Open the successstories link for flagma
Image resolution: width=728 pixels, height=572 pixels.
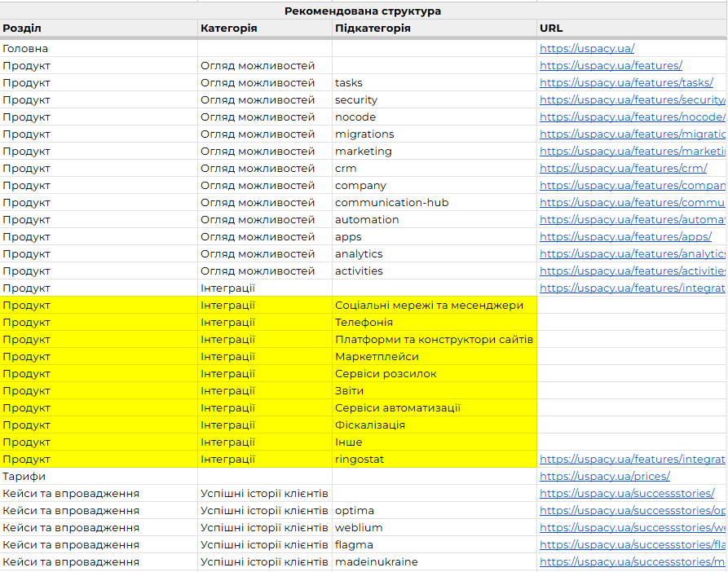[x=632, y=545]
